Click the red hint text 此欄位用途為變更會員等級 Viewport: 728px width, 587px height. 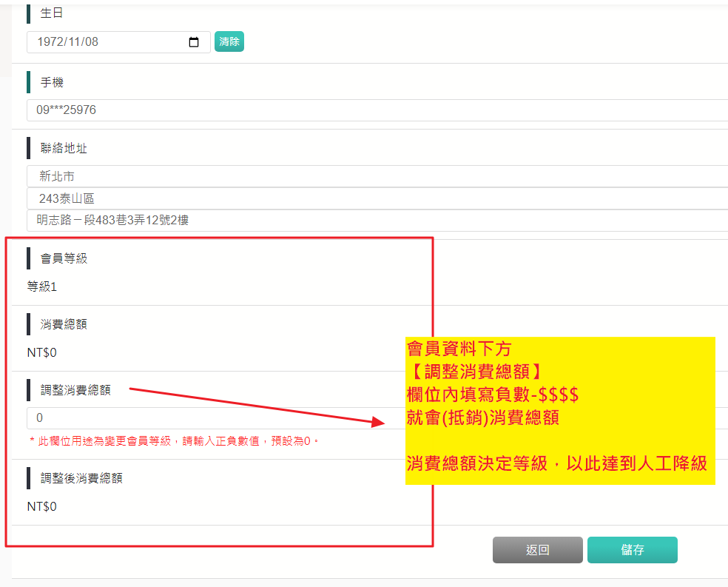[x=174, y=440]
